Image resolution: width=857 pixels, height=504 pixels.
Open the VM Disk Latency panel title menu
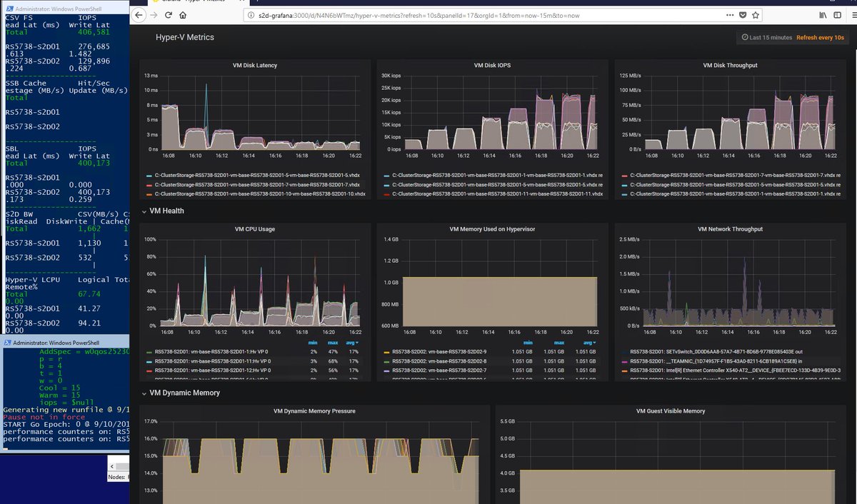(255, 66)
